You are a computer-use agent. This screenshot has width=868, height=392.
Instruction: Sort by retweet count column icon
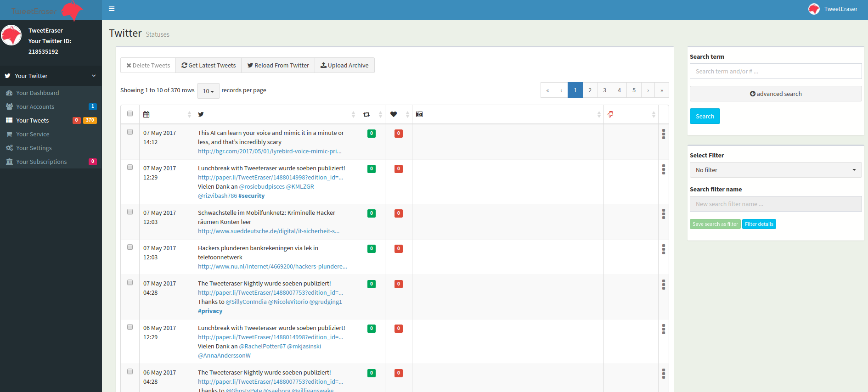coord(366,114)
